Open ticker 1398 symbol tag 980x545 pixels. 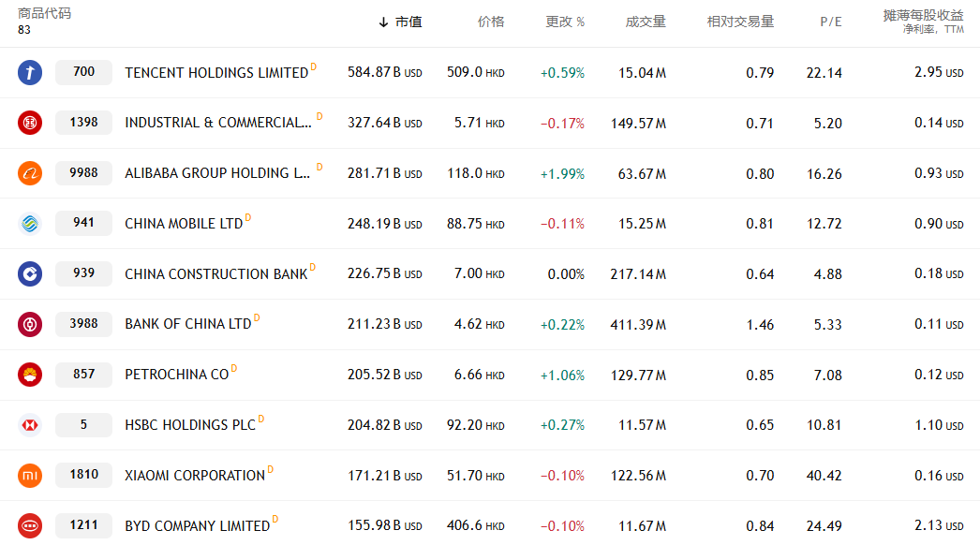[x=83, y=123]
